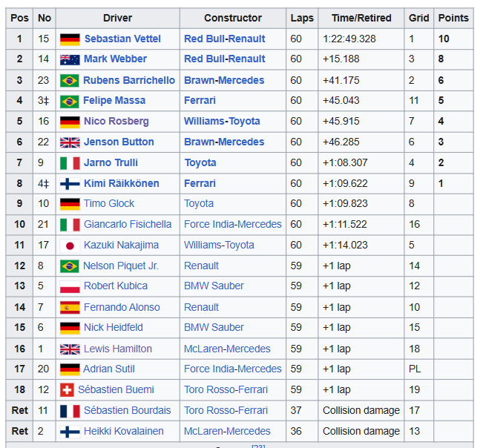Open the Felipe Massa article link
The width and height of the screenshot is (483, 448).
click(x=114, y=100)
